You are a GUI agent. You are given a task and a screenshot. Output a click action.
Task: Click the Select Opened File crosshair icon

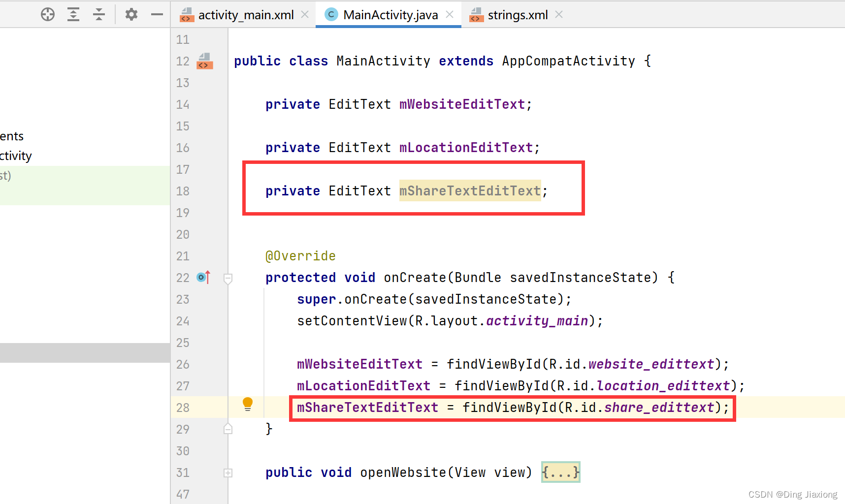[48, 14]
